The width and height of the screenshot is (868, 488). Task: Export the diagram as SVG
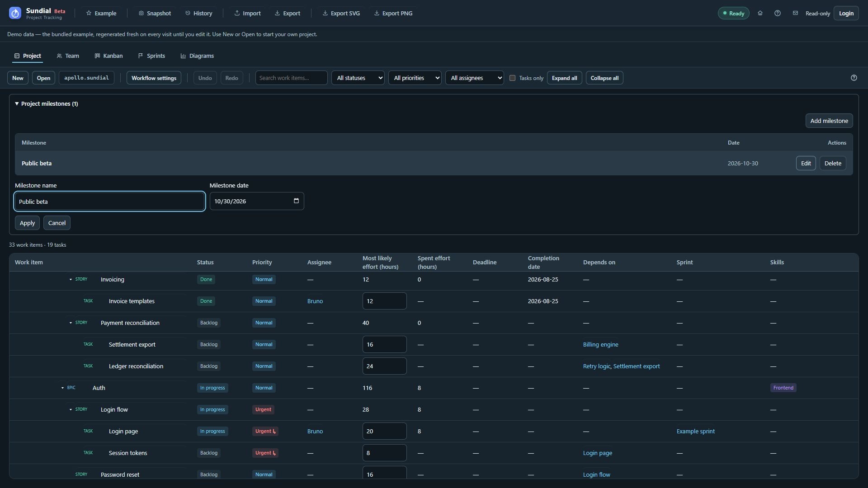pyautogui.click(x=341, y=13)
